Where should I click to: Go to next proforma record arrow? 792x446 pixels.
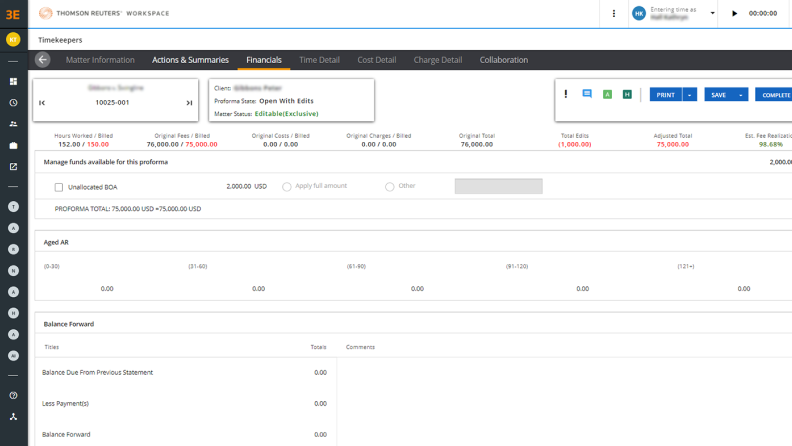189,102
